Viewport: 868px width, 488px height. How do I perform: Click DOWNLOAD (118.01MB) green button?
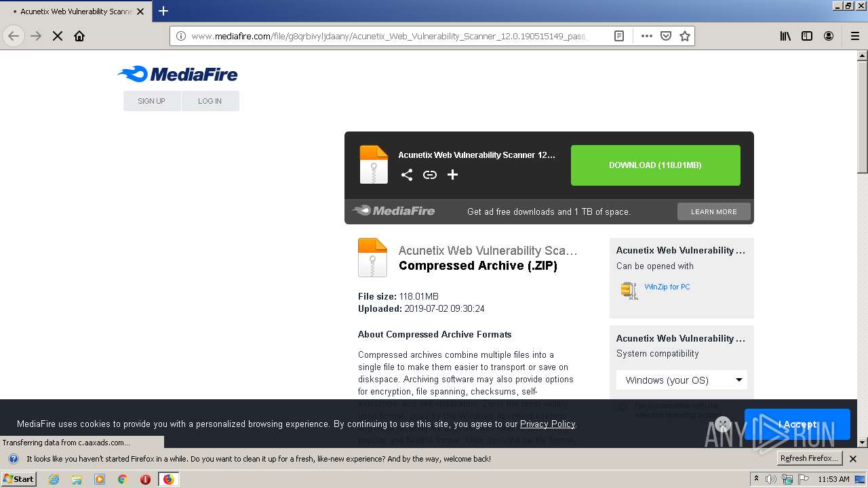[x=655, y=165]
